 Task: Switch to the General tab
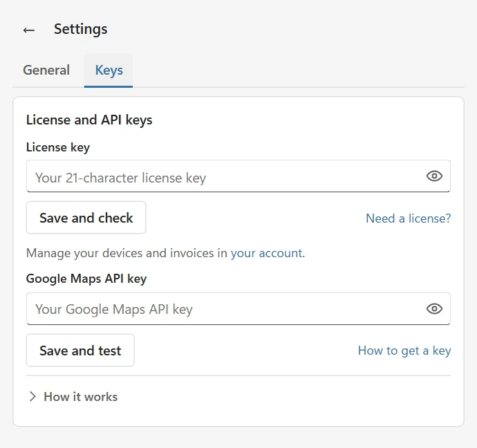tap(46, 70)
